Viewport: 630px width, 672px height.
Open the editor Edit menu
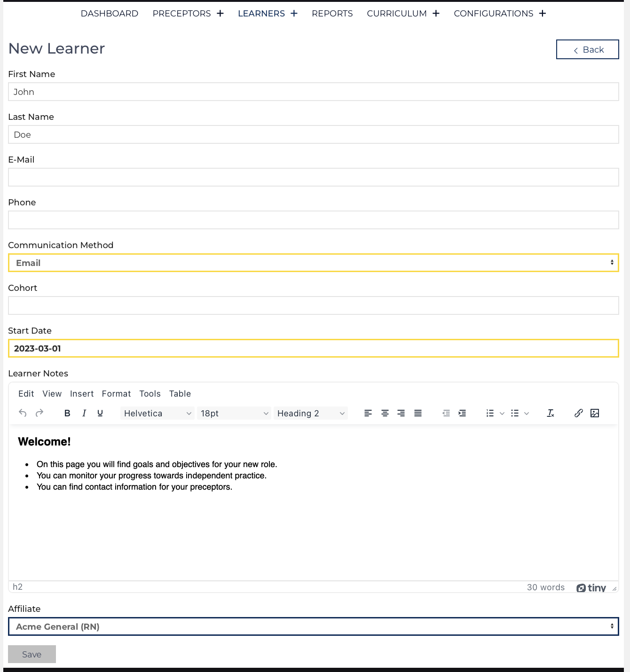point(26,394)
